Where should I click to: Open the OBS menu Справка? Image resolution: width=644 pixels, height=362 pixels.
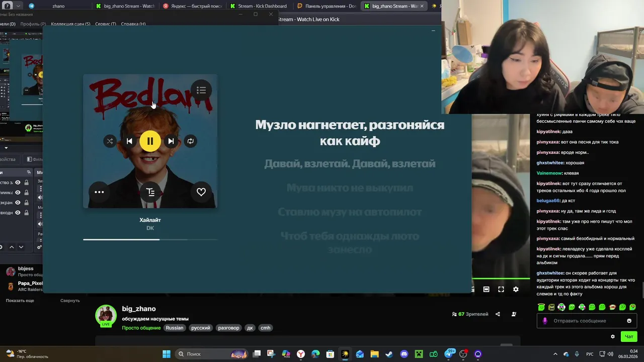pos(133,24)
